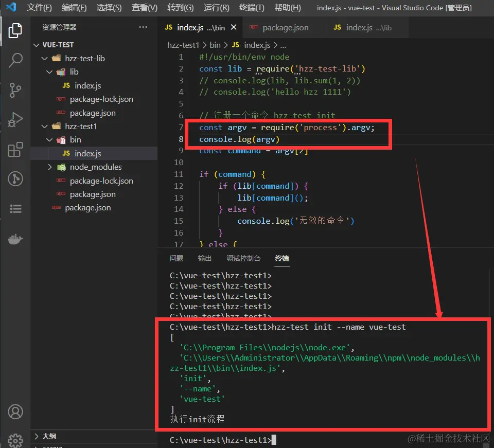Open the 选择(S) menu
494x448 pixels.
coord(109,7)
